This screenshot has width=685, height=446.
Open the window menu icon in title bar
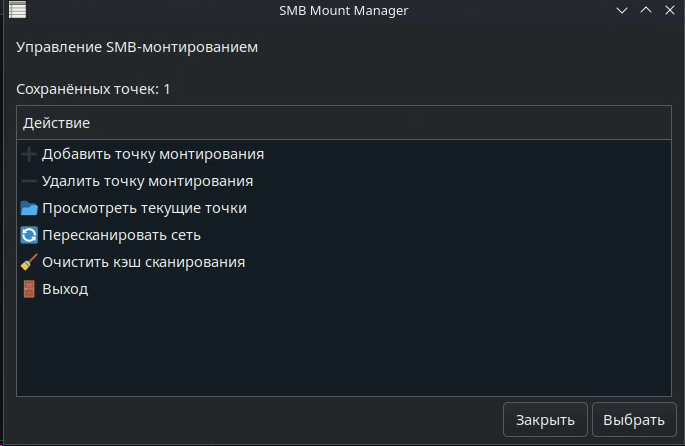17,10
